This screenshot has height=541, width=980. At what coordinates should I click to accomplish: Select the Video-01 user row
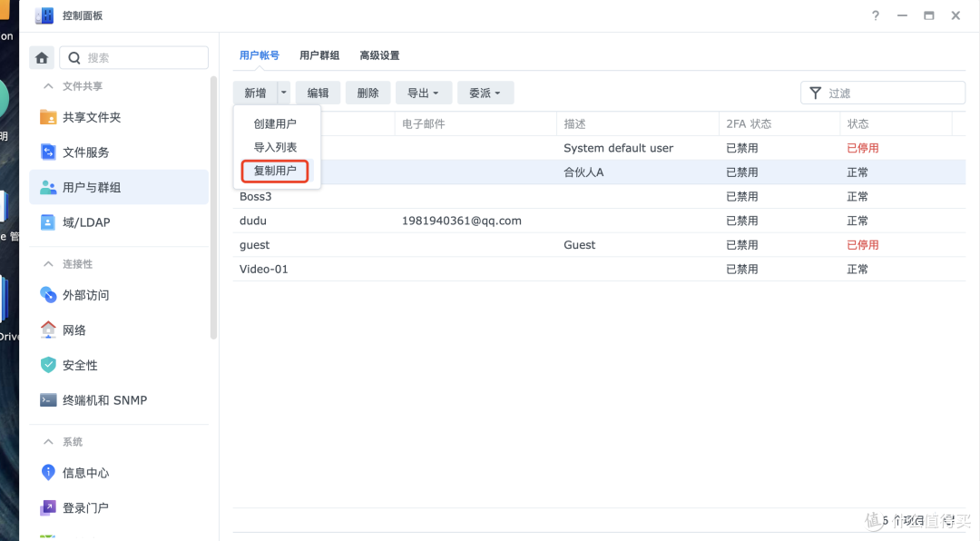pos(600,269)
